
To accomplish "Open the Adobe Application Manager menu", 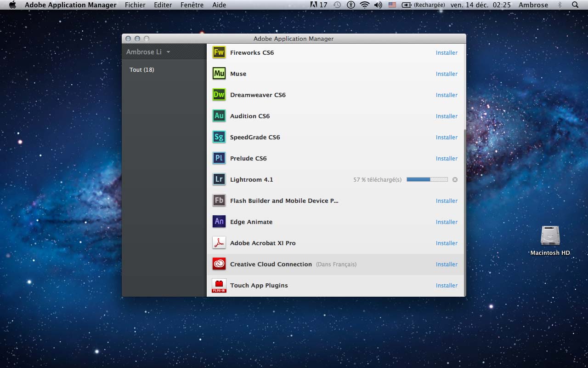I will tap(71, 5).
